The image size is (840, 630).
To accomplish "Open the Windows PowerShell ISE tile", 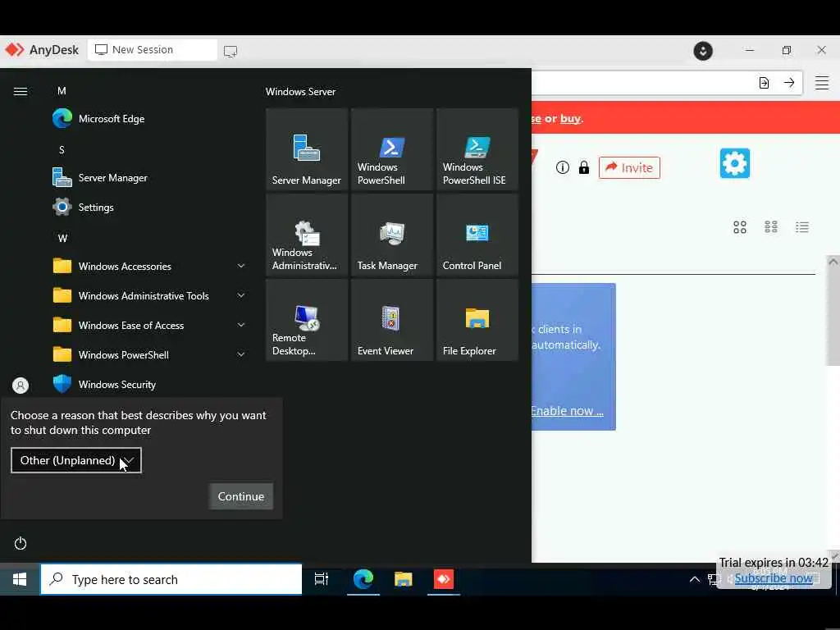I will (x=477, y=149).
